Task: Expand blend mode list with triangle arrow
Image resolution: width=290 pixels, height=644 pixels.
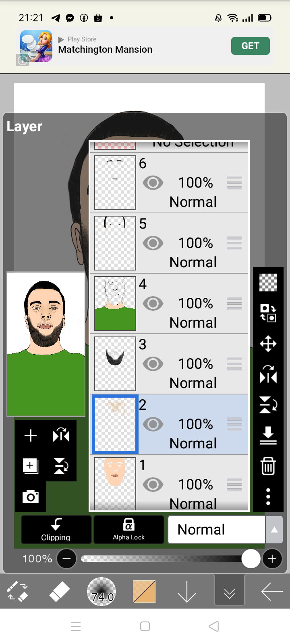Action: [274, 530]
